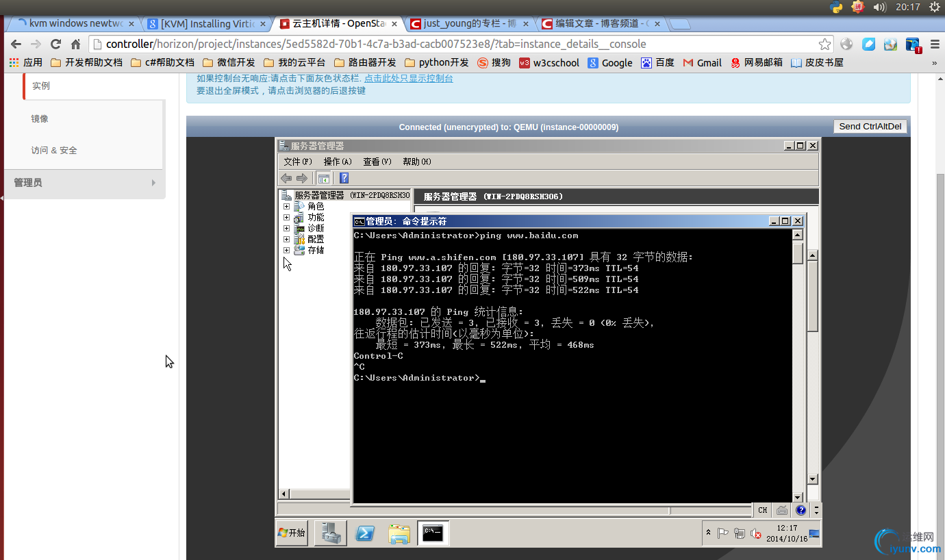Click the browser back arrow
This screenshot has width=945, height=560.
coord(16,44)
